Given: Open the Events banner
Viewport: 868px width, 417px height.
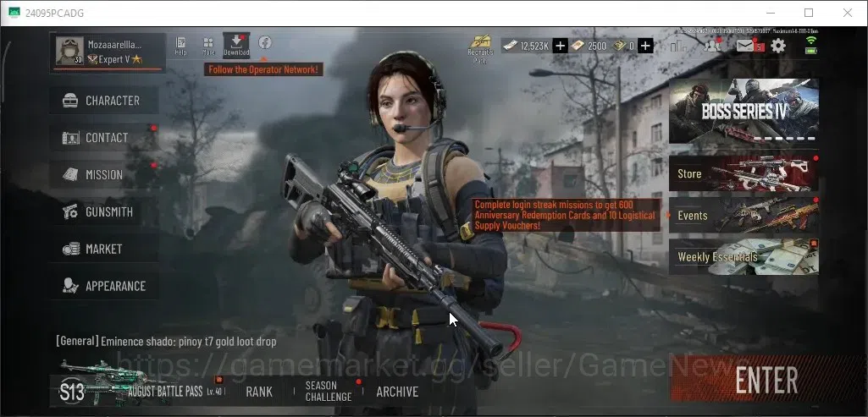Looking at the screenshot, I should coord(744,215).
